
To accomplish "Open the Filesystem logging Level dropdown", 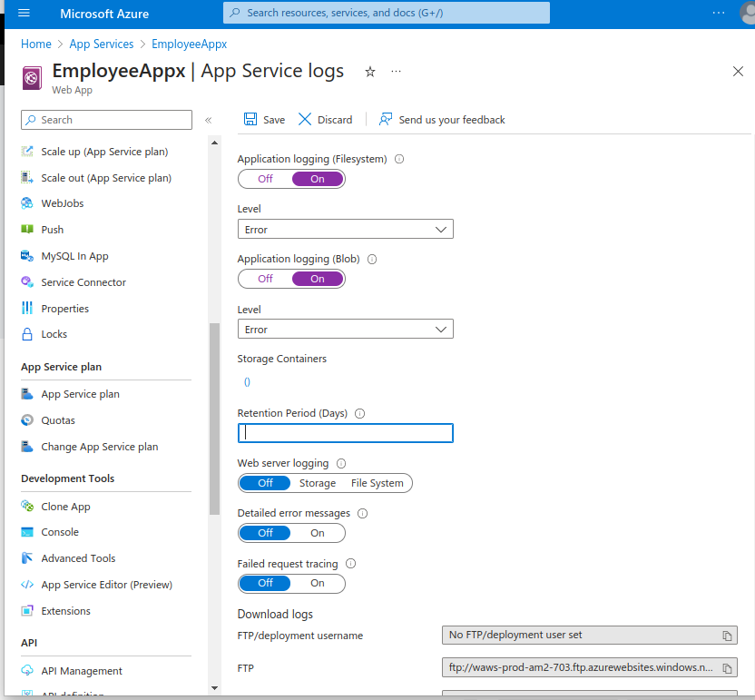I will click(345, 230).
